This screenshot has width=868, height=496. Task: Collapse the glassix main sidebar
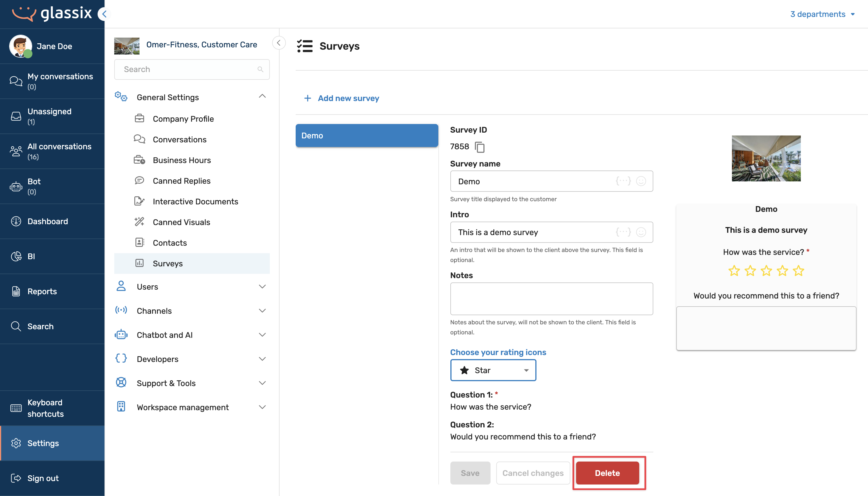[104, 14]
